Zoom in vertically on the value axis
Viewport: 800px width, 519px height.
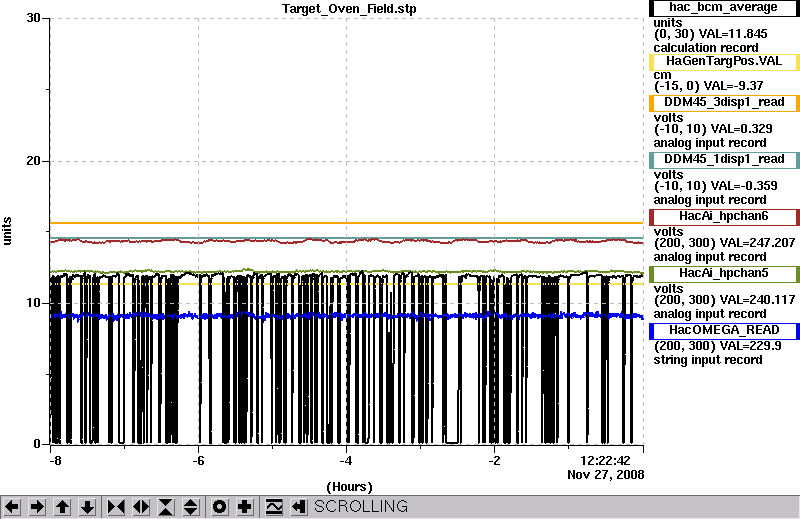[x=166, y=507]
